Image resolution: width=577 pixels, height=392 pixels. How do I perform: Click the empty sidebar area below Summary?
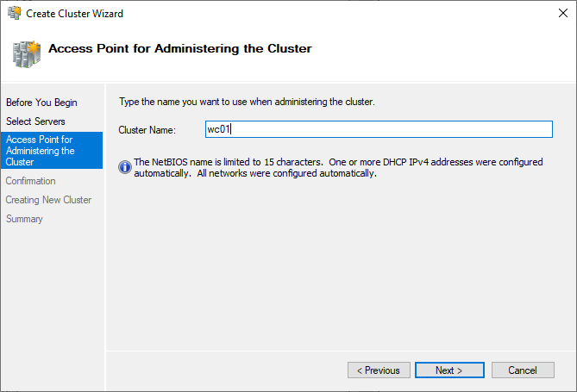click(x=52, y=293)
